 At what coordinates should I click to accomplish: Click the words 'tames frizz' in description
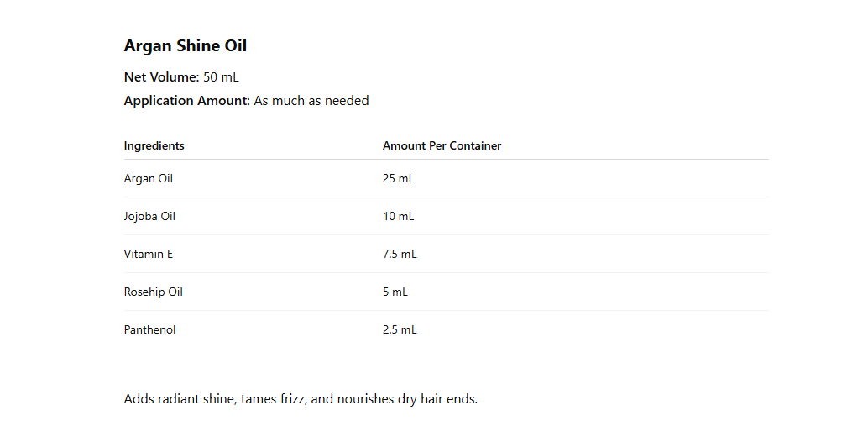(x=273, y=398)
